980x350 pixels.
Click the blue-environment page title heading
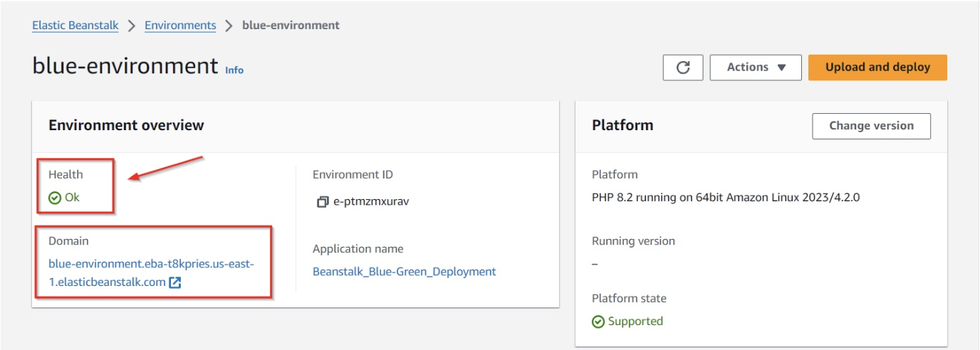[125, 66]
